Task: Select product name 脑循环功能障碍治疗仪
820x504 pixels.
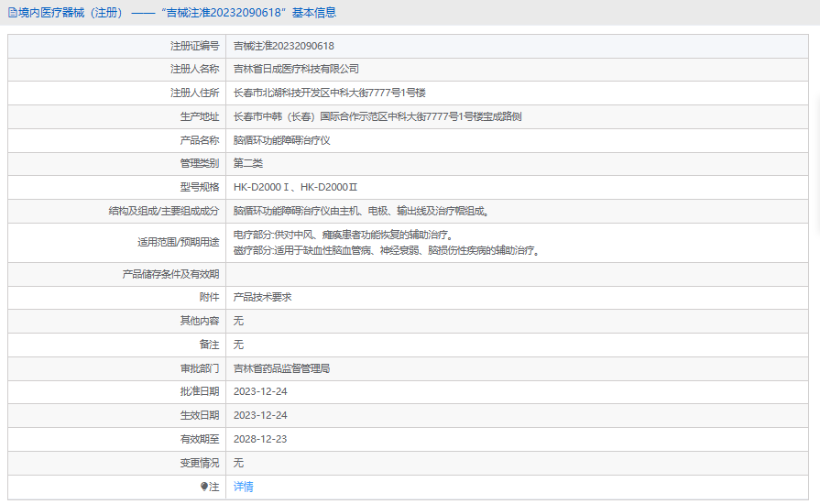Action: coord(282,140)
